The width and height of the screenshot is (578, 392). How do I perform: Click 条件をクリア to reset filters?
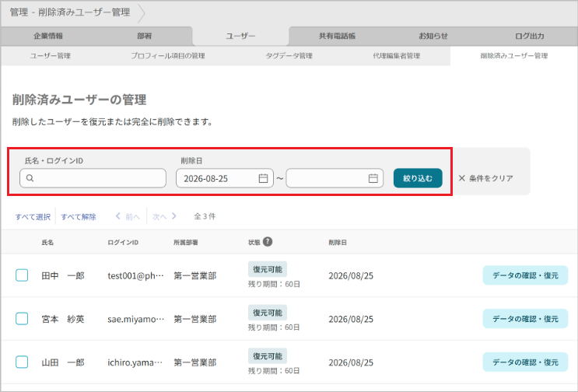coord(491,178)
